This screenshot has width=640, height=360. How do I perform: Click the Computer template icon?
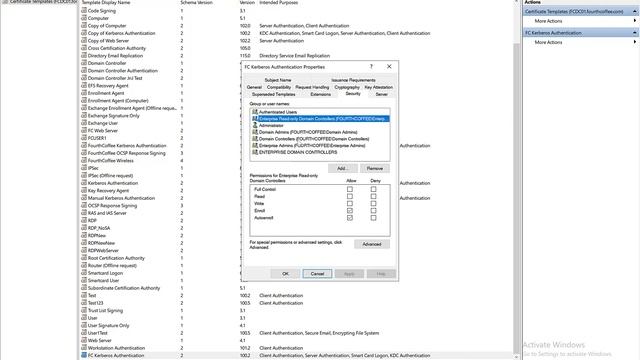point(84,18)
